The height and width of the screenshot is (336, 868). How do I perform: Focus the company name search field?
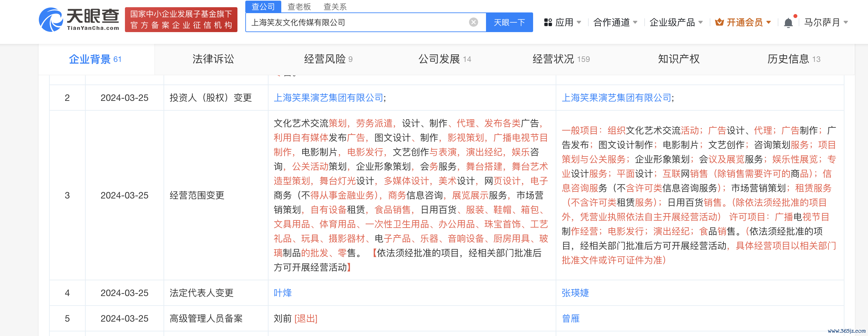coord(357,23)
